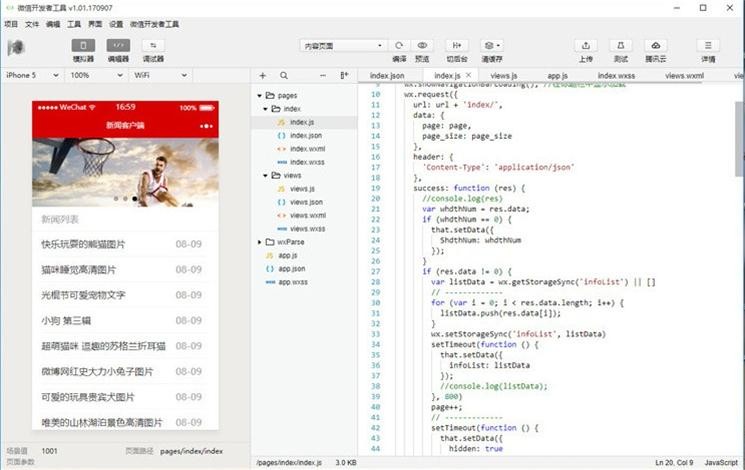Click the test (测试) flask icon
The image size is (745, 470).
(621, 46)
